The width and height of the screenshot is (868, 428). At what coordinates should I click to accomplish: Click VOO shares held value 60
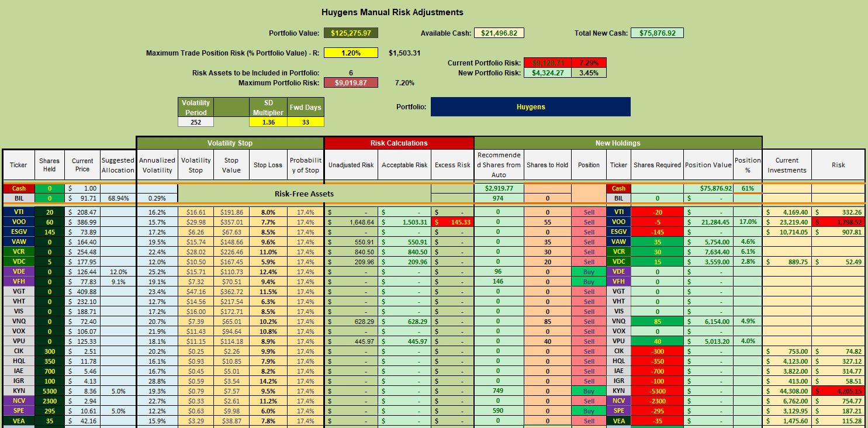tap(49, 222)
